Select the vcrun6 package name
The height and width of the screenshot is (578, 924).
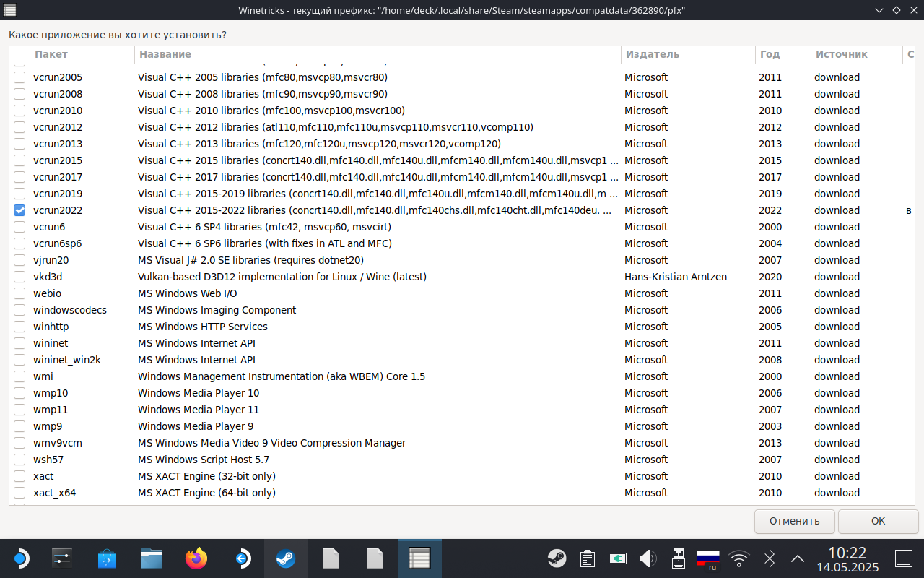point(49,227)
